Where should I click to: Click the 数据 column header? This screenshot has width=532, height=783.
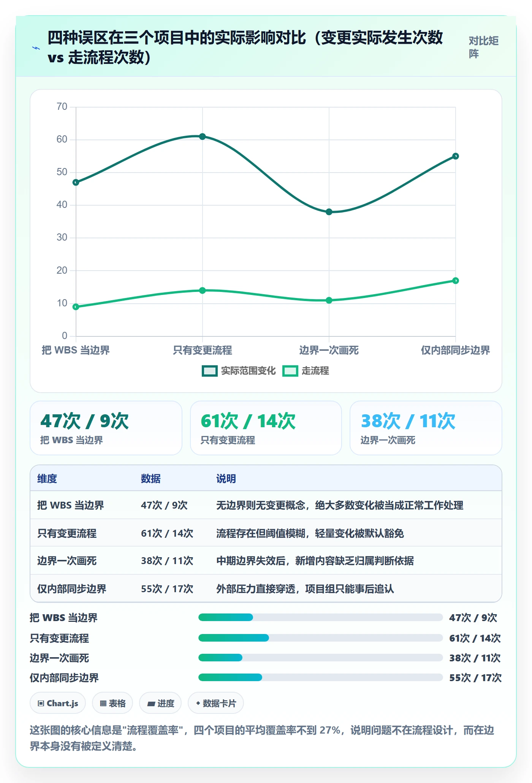(151, 479)
